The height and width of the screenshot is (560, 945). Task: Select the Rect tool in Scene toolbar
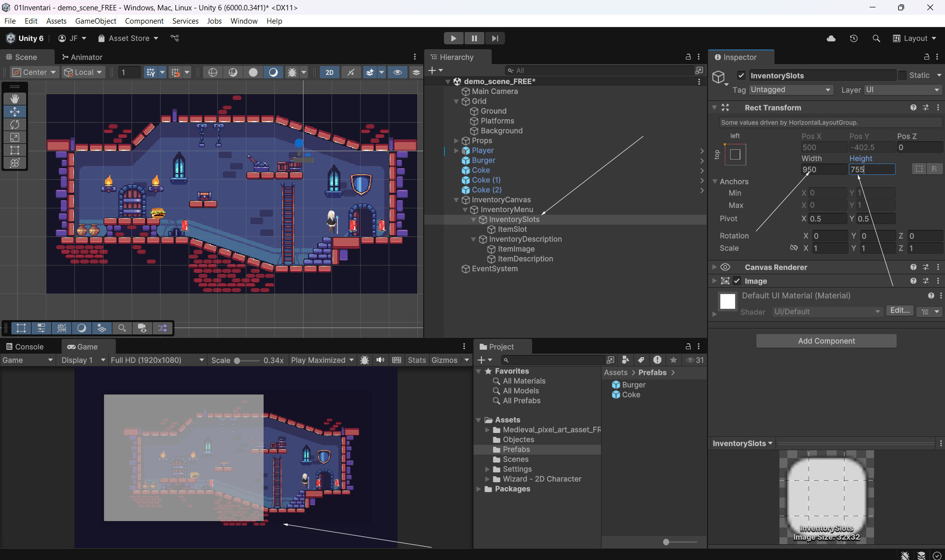15,150
